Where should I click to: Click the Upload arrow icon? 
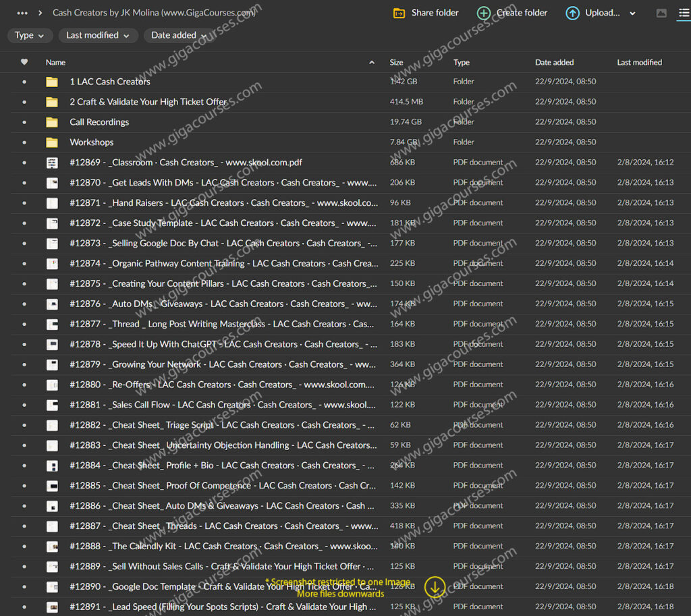[572, 13]
